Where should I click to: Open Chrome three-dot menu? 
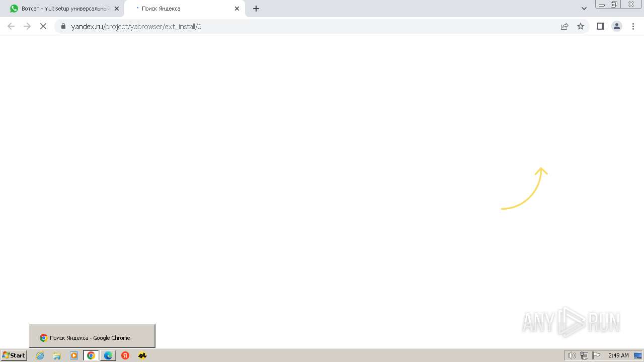point(633,26)
